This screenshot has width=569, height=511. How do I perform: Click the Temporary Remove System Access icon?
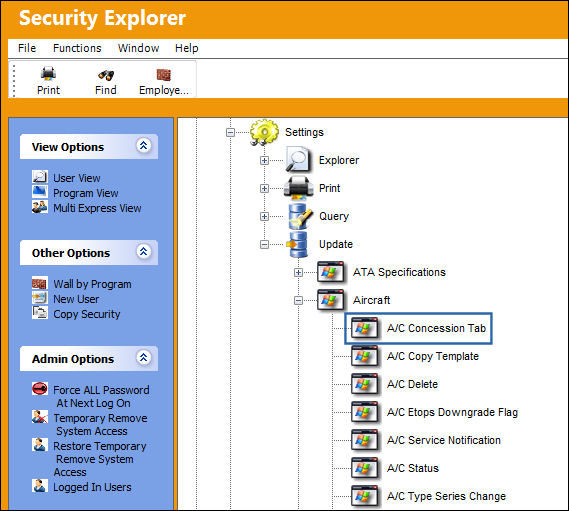tap(40, 417)
